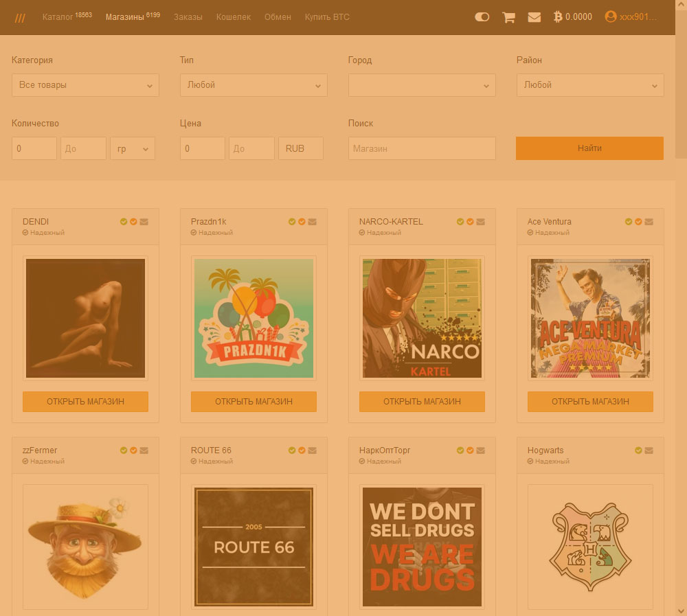Open the Кошелек page
Image resolution: width=687 pixels, height=616 pixels.
[x=234, y=17]
